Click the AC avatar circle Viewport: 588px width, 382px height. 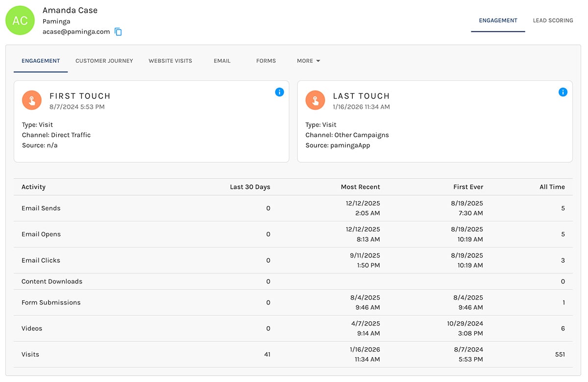tap(20, 20)
